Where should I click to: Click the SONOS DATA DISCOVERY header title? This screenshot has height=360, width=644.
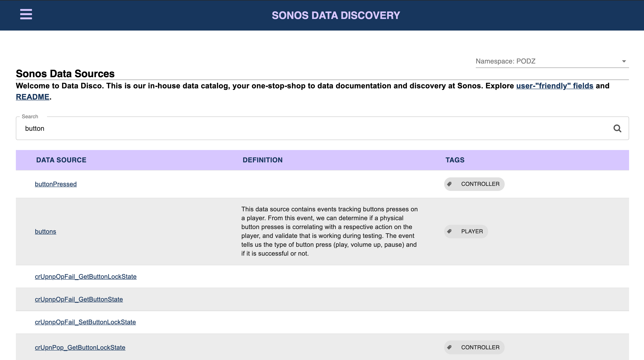(336, 15)
